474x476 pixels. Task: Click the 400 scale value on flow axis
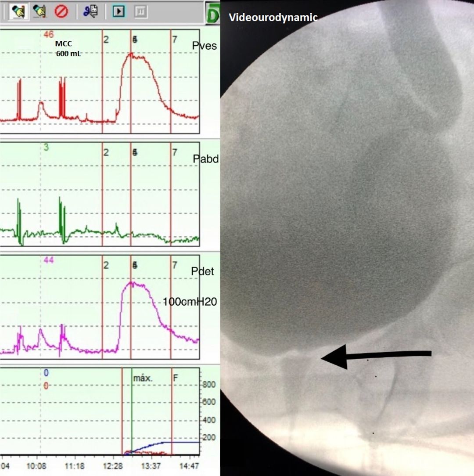[x=209, y=420]
